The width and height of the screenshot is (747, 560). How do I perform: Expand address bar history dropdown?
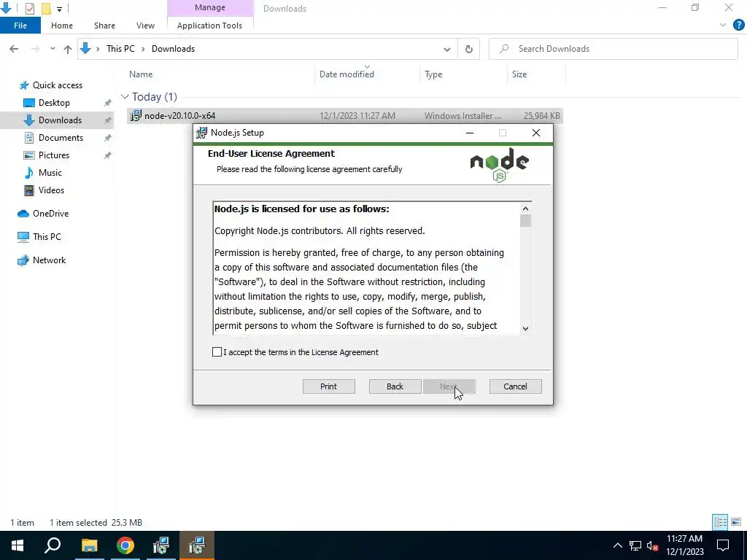[447, 49]
